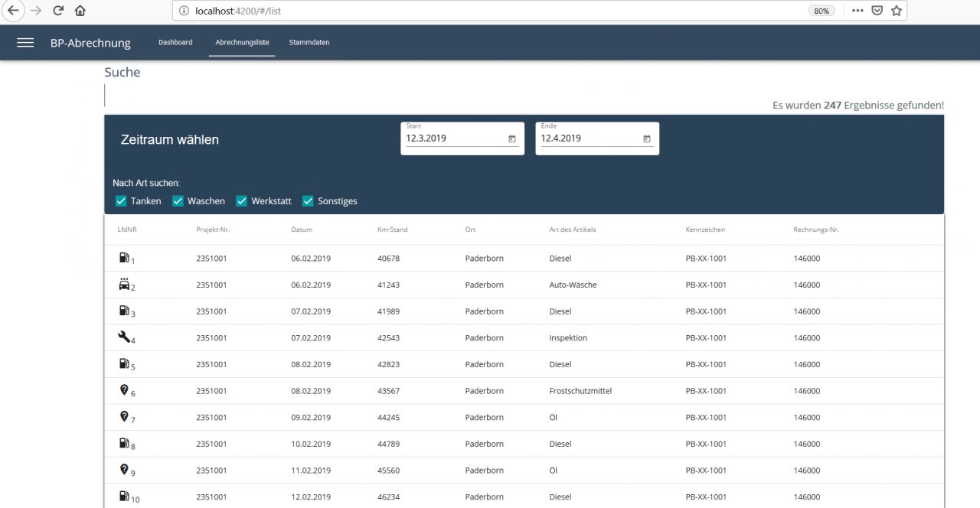This screenshot has width=980, height=508.
Task: Open the Start date calendar picker icon
Action: (x=512, y=138)
